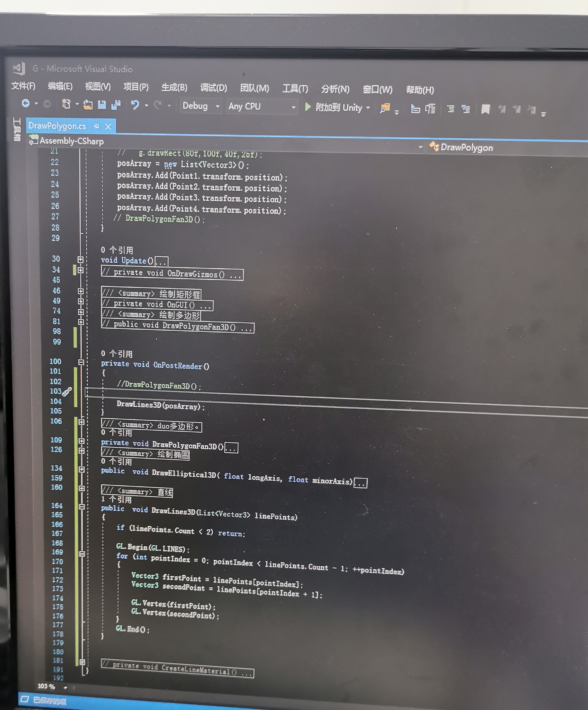Click the Open File folder icon

[x=88, y=105]
